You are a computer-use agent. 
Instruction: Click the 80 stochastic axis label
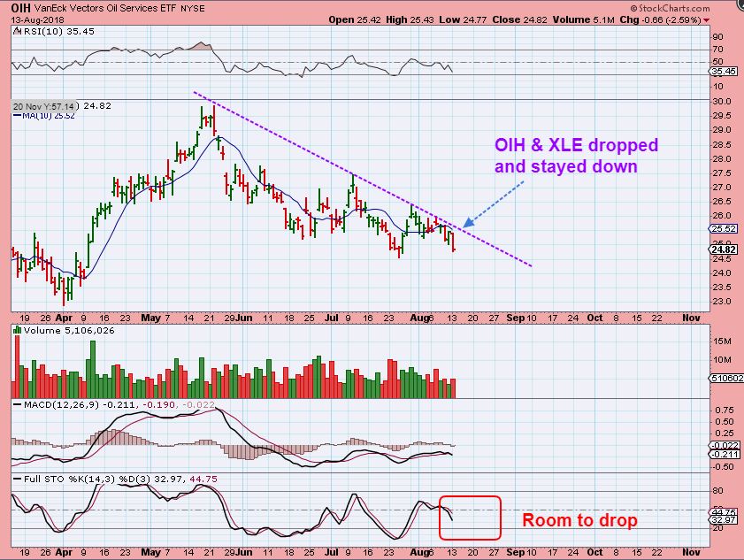click(x=718, y=491)
